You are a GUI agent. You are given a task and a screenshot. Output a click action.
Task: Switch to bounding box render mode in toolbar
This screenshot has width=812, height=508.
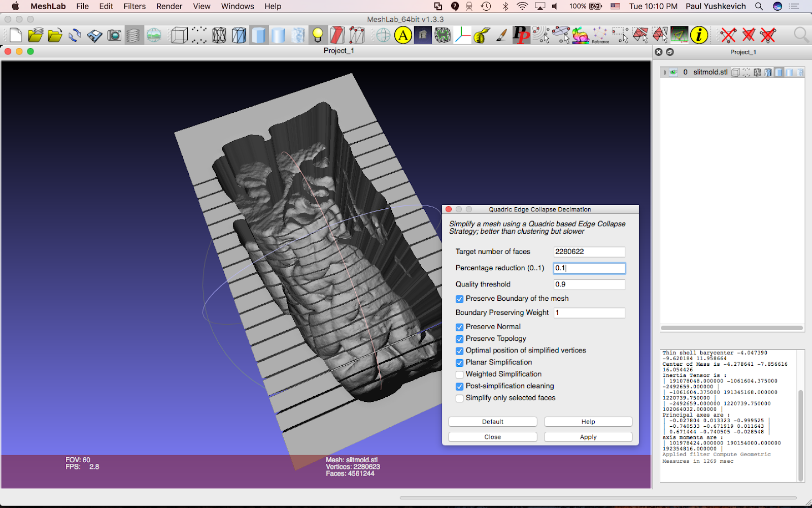pyautogui.click(x=179, y=35)
